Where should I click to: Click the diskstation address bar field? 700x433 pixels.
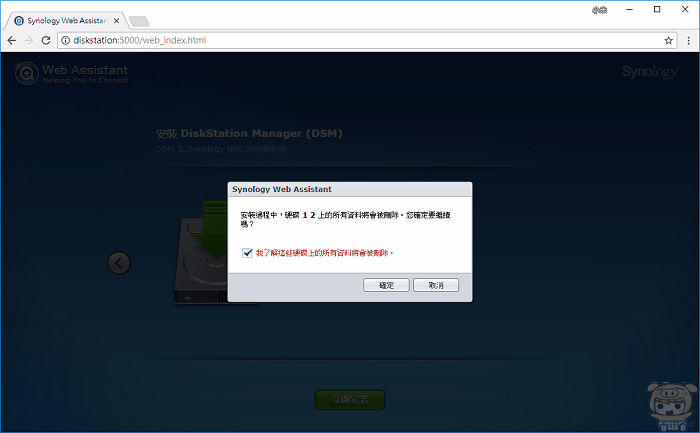366,41
